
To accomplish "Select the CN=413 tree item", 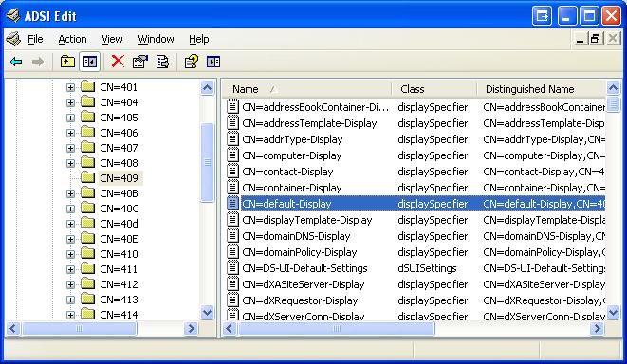I will tap(120, 300).
